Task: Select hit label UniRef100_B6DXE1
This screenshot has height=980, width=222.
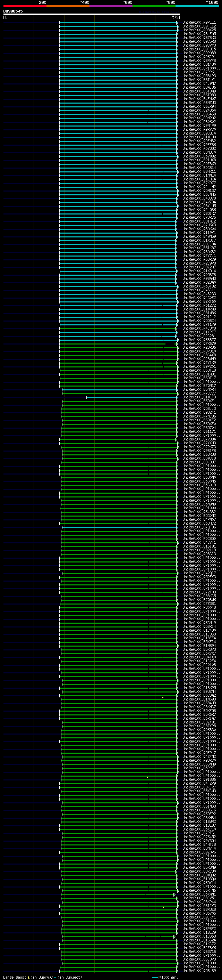Action: 199,401
